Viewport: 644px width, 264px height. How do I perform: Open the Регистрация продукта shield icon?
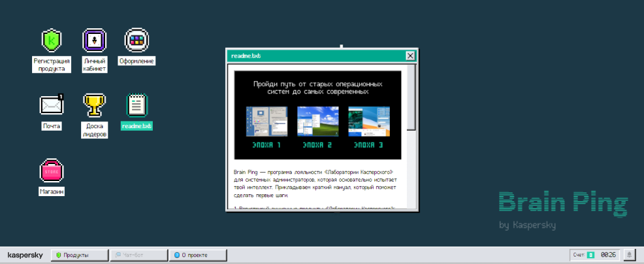[52, 40]
